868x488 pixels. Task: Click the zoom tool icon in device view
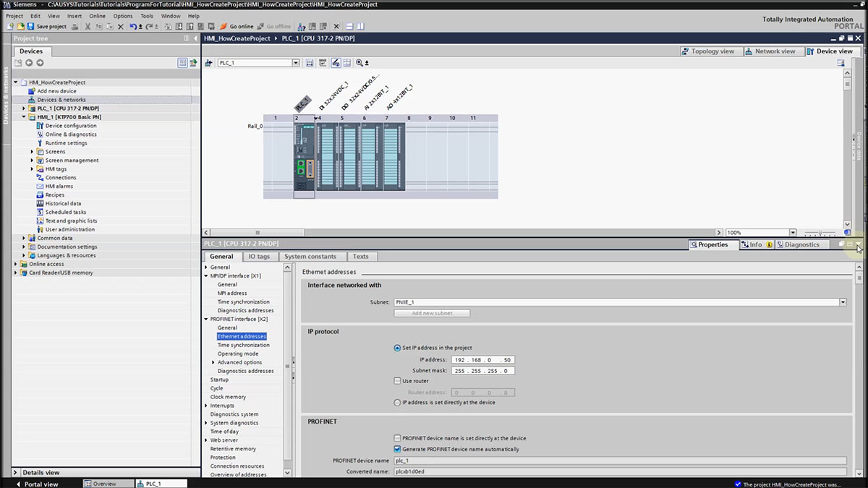359,63
